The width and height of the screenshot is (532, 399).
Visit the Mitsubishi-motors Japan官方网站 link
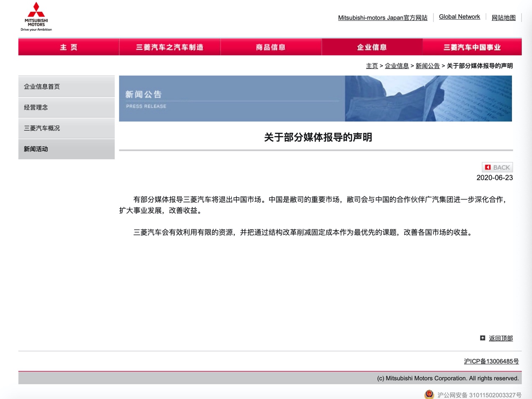pos(383,18)
